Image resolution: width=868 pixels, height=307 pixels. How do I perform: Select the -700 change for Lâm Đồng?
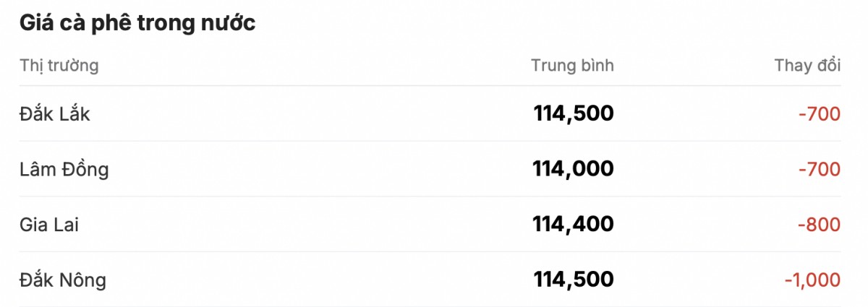pyautogui.click(x=819, y=169)
